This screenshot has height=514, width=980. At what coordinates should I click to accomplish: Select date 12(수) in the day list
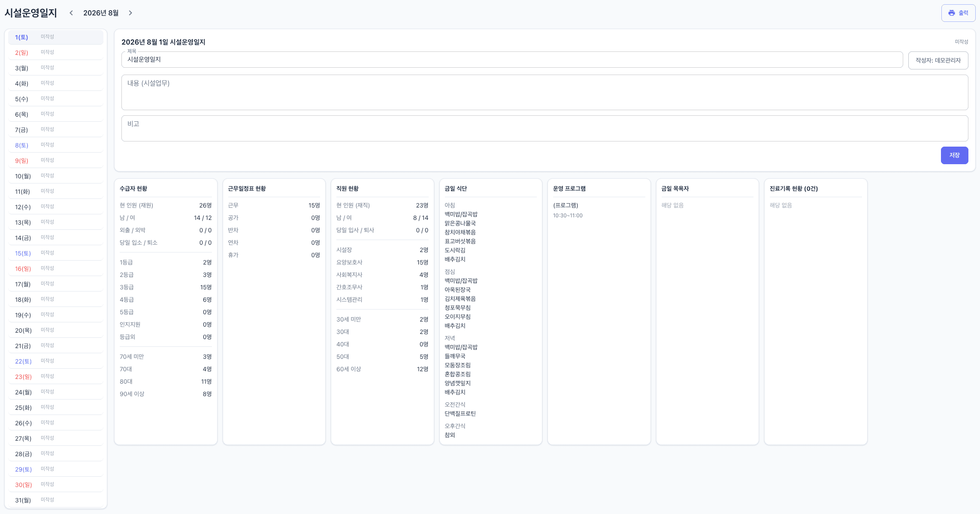(56, 207)
